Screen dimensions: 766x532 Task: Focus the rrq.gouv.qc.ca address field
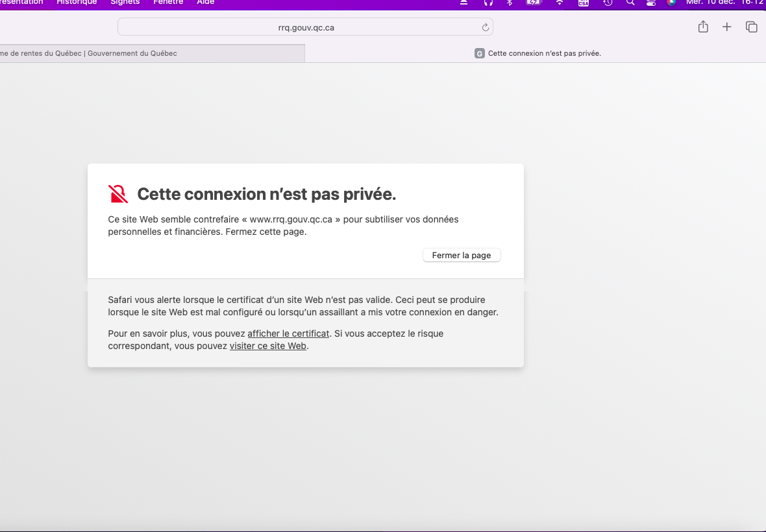point(305,27)
